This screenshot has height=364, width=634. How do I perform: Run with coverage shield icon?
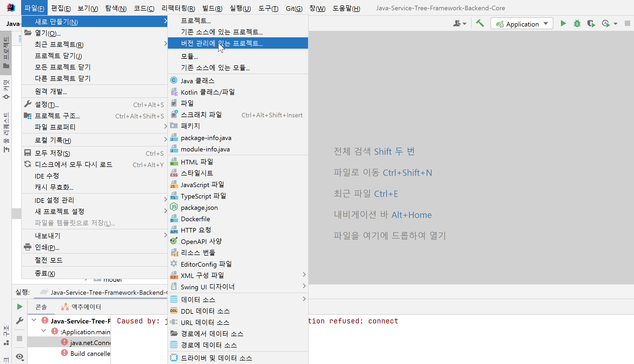pyautogui.click(x=591, y=24)
